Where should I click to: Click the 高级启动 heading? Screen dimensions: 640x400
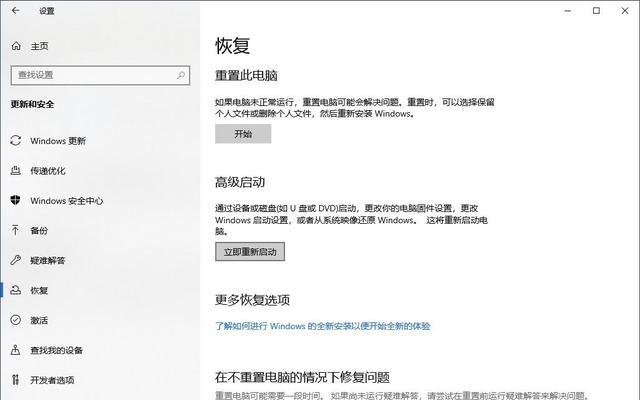tap(240, 182)
